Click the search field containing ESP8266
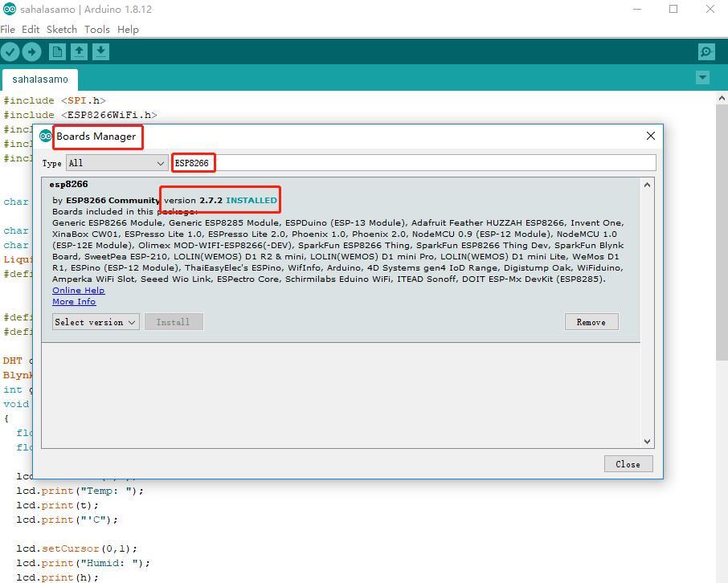This screenshot has width=728, height=583. pyautogui.click(x=414, y=163)
